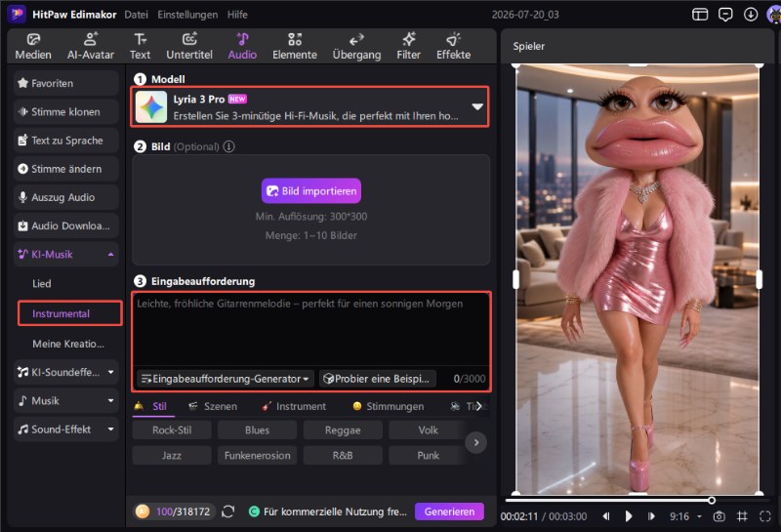Expand the Eingabeaufforderung-Generator dropdown
The width and height of the screenshot is (781, 532).
click(226, 379)
